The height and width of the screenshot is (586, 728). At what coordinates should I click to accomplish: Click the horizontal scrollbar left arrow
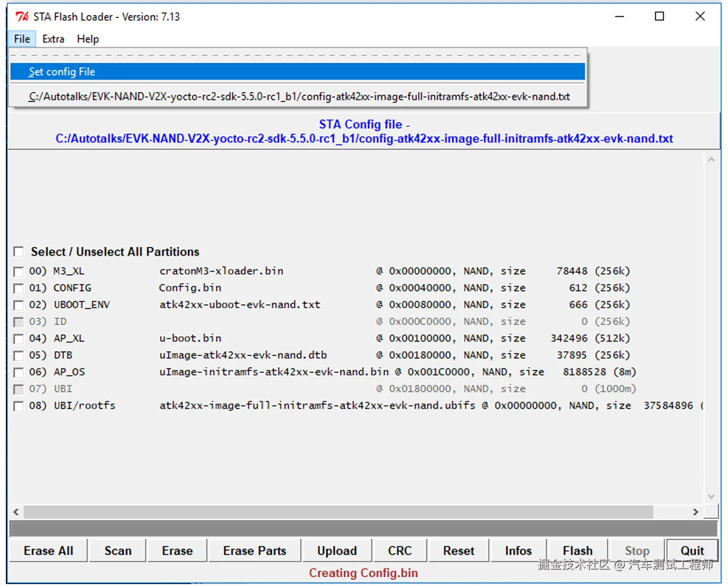click(x=16, y=512)
